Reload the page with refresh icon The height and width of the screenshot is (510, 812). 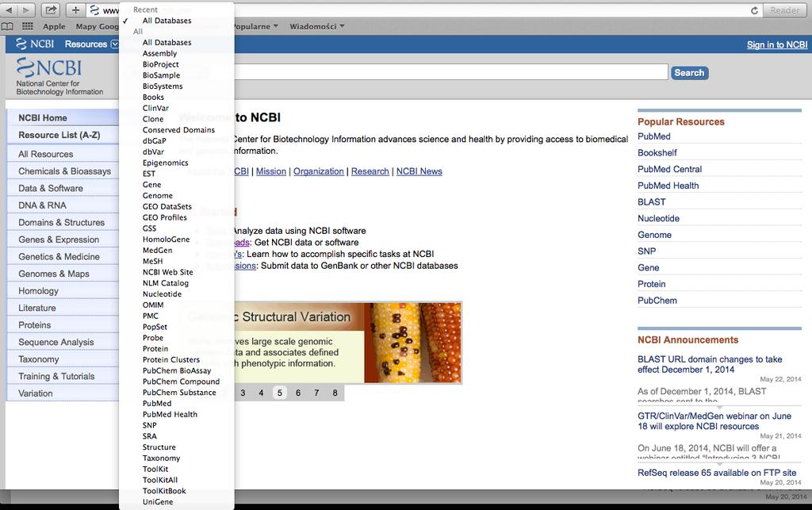click(x=754, y=10)
